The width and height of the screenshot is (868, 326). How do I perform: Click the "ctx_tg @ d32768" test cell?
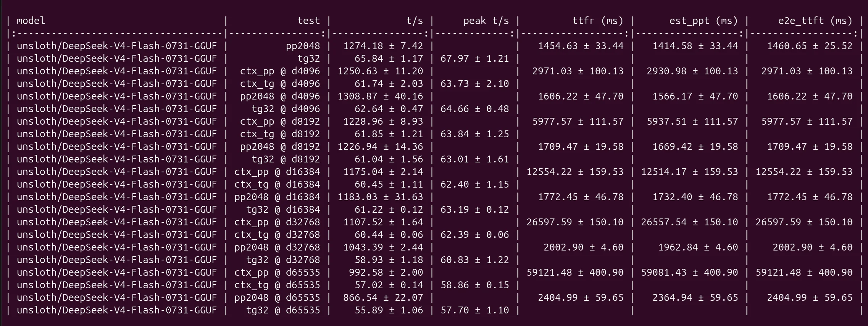click(x=277, y=234)
